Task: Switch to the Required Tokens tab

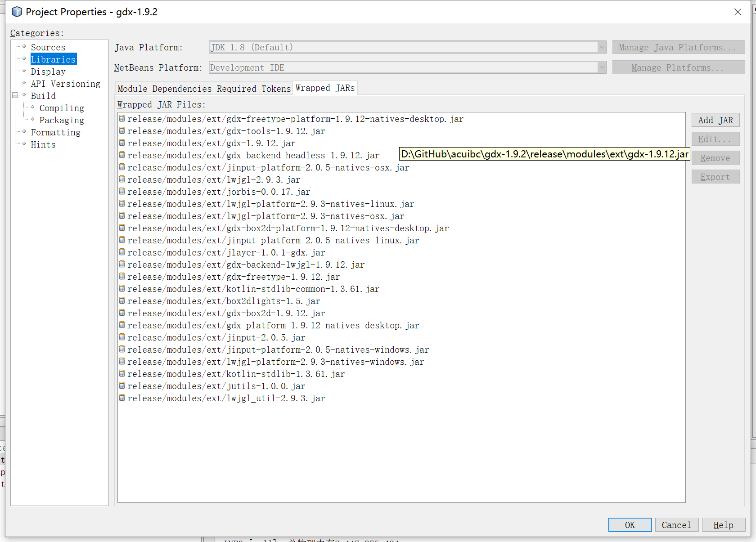Action: click(x=254, y=89)
